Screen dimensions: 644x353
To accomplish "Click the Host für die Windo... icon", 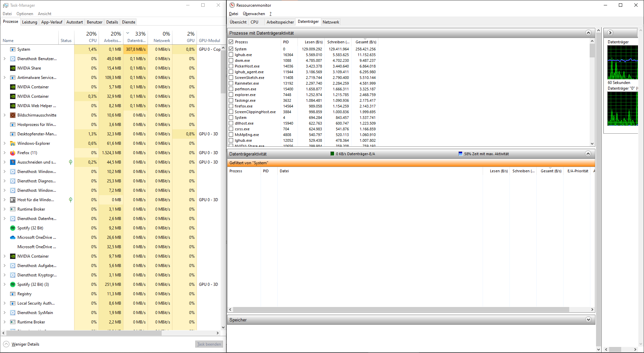I will point(13,200).
